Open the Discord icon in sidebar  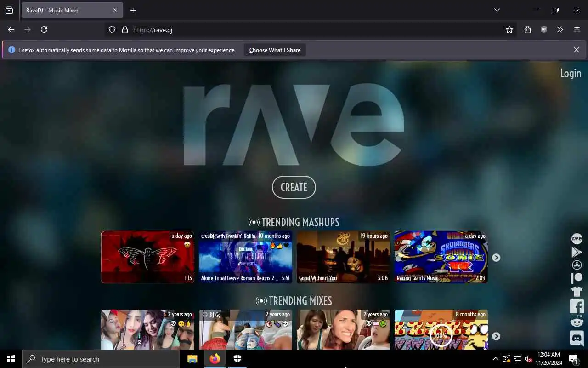(x=577, y=338)
